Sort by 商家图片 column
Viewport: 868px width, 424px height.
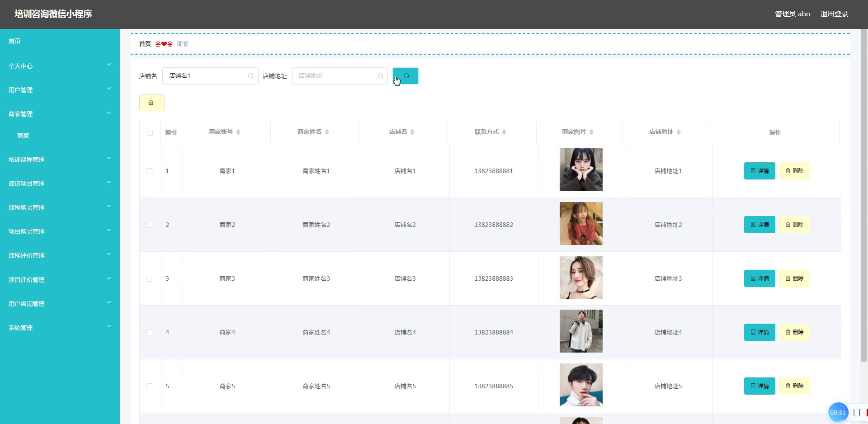(x=591, y=132)
